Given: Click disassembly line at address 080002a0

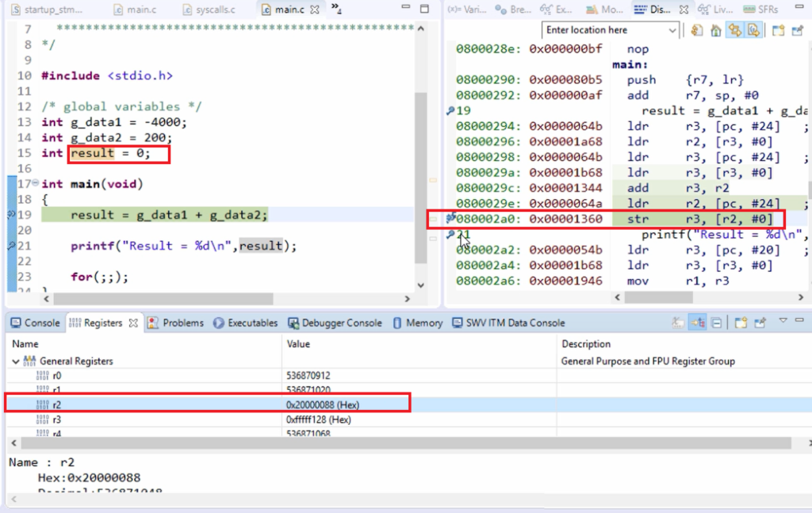Looking at the screenshot, I should pos(615,219).
